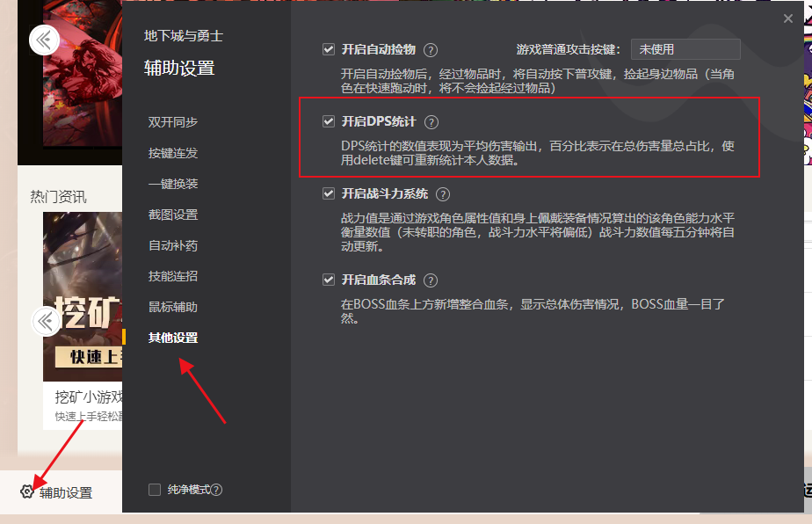Open the 挖矿小游戏 news title

[x=89, y=397]
